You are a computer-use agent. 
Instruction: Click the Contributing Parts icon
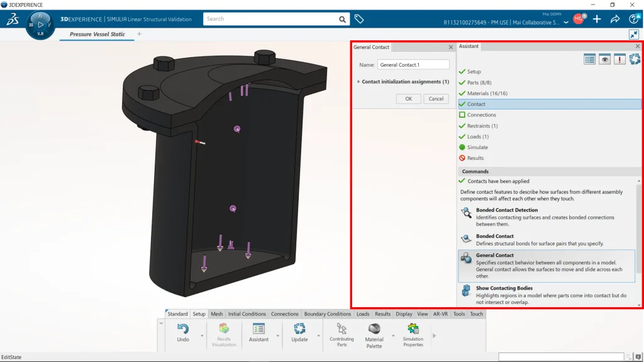341,329
